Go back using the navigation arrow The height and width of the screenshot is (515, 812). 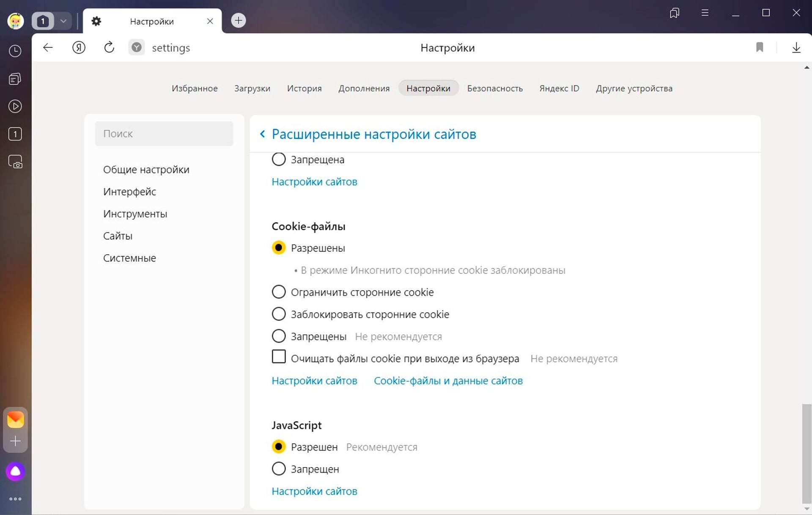point(47,47)
